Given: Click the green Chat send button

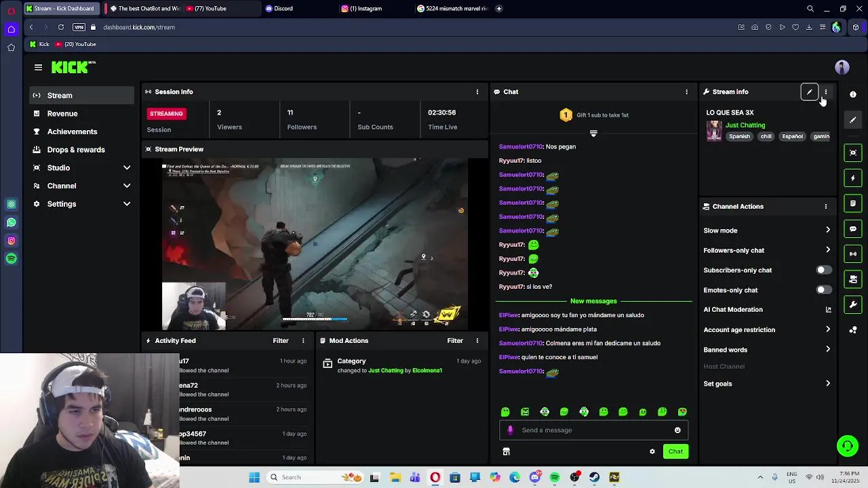Looking at the screenshot, I should (675, 451).
